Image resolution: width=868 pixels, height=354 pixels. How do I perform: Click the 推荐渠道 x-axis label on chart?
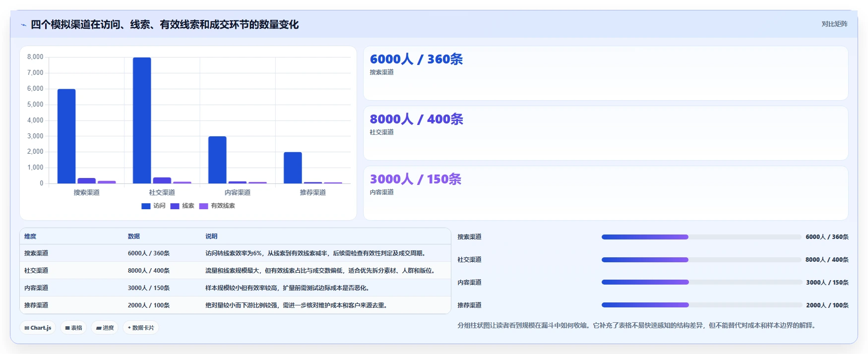[x=313, y=192]
